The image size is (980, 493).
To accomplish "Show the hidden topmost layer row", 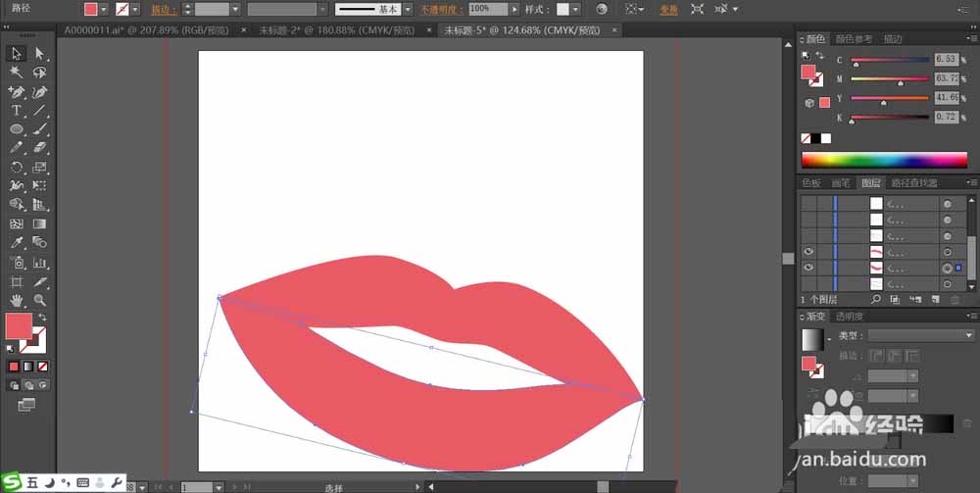I will [808, 204].
